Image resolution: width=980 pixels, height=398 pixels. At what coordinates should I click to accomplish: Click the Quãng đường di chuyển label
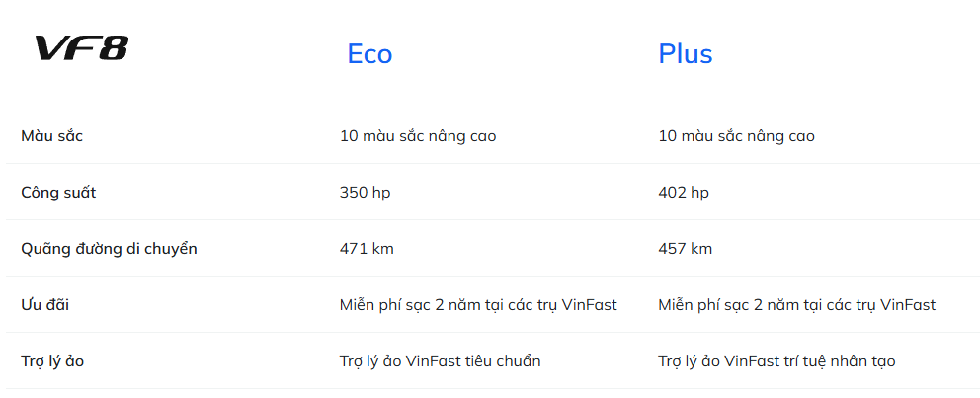pyautogui.click(x=109, y=249)
